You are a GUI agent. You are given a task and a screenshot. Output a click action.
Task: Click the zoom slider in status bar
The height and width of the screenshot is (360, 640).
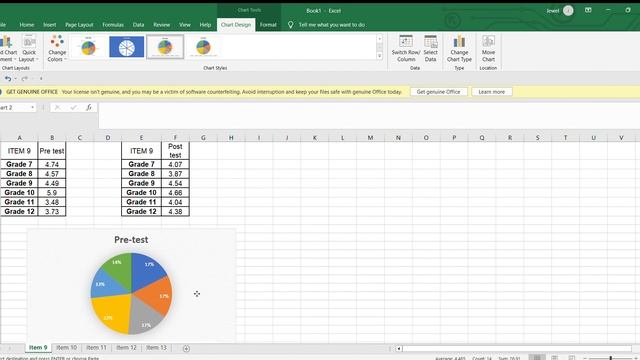coord(611,358)
